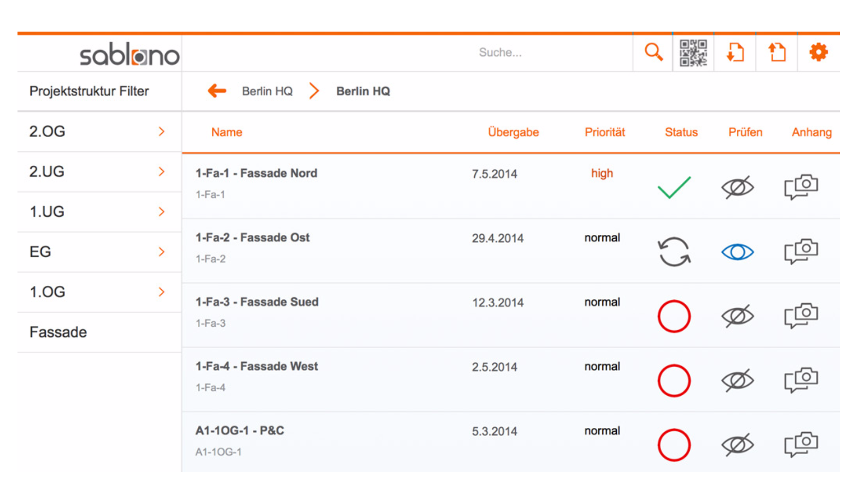Image resolution: width=868 pixels, height=493 pixels.
Task: Click the first Berlin HQ breadcrumb
Action: [x=267, y=91]
